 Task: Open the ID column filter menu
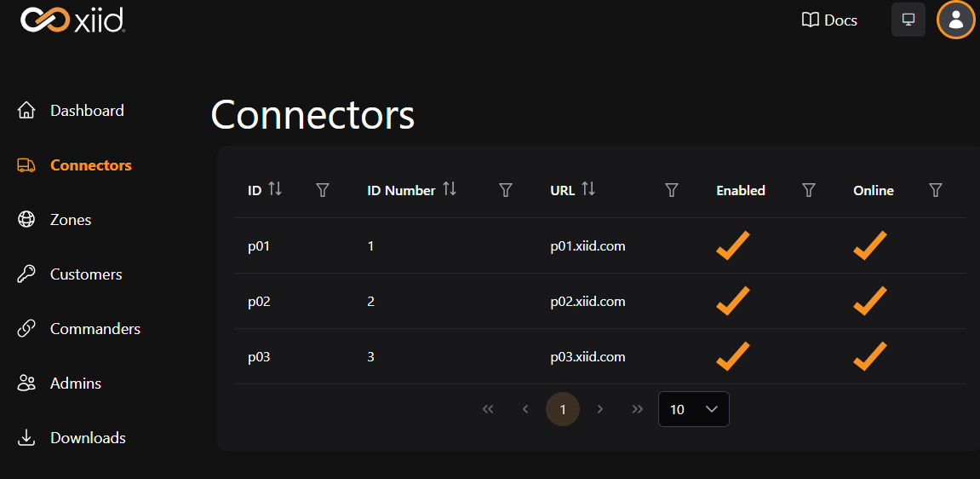click(x=323, y=190)
